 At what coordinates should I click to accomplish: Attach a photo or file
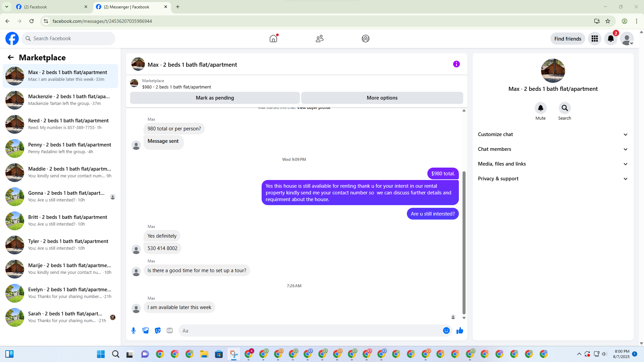[x=146, y=330]
